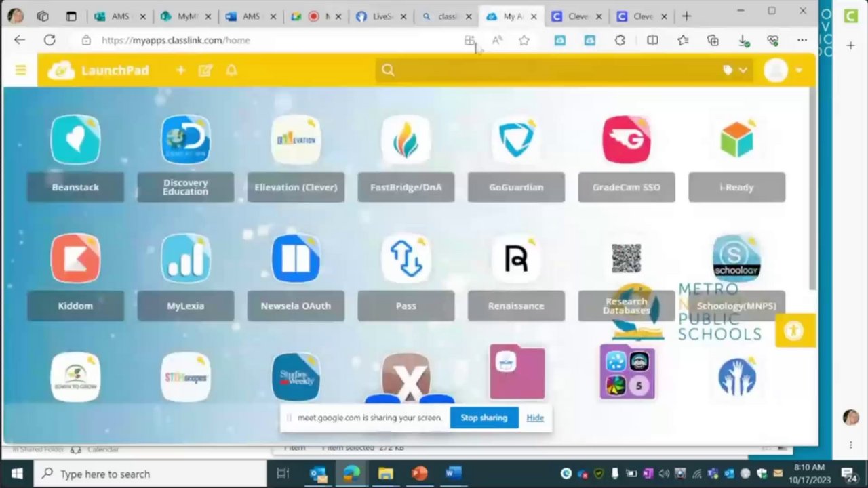
Task: Click the page vertical scrollbar
Action: tap(813, 190)
